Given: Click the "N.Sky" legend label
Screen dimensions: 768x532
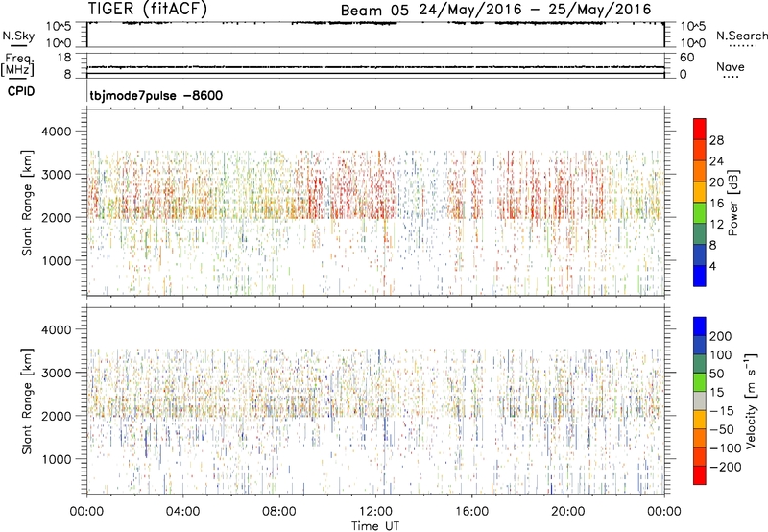Looking at the screenshot, I should pos(18,36).
